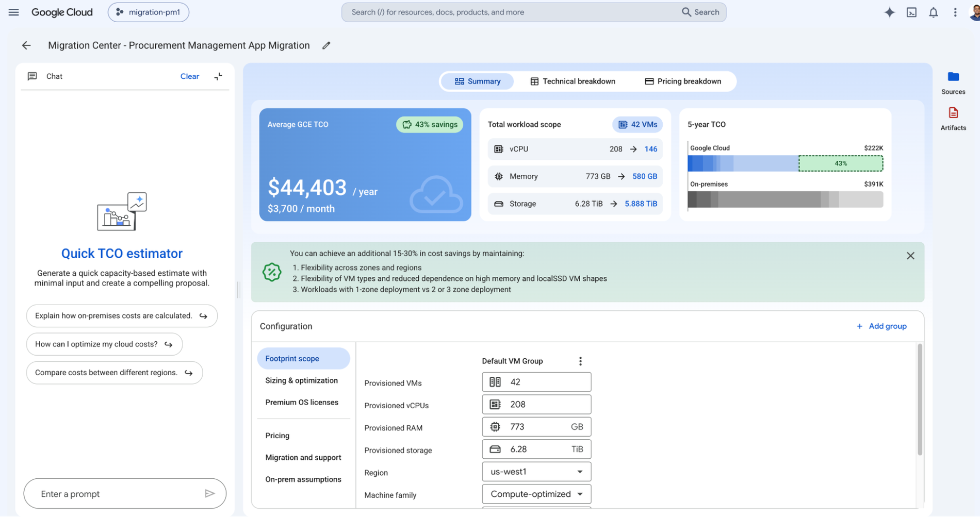Add a new VM group
The width and height of the screenshot is (980, 517).
click(x=881, y=326)
